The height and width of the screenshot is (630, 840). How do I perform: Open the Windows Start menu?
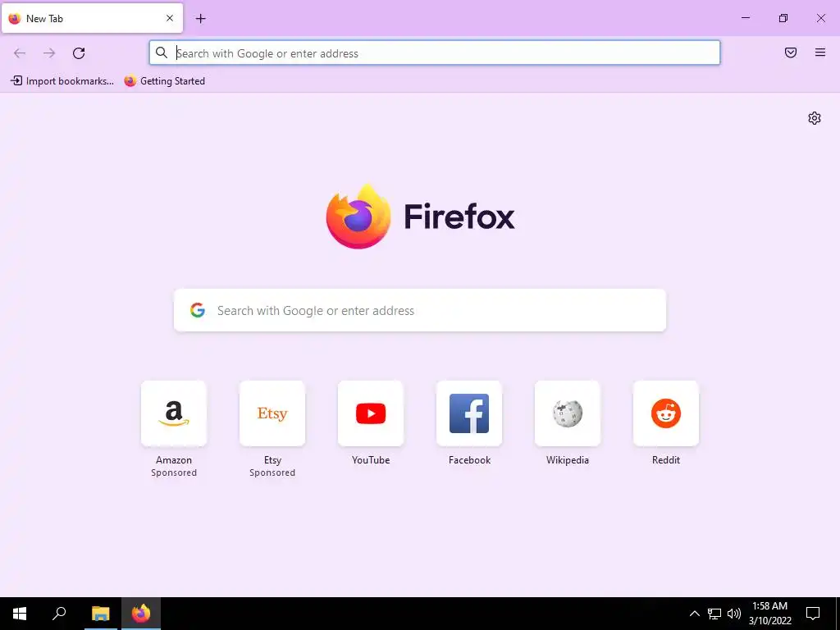20,614
